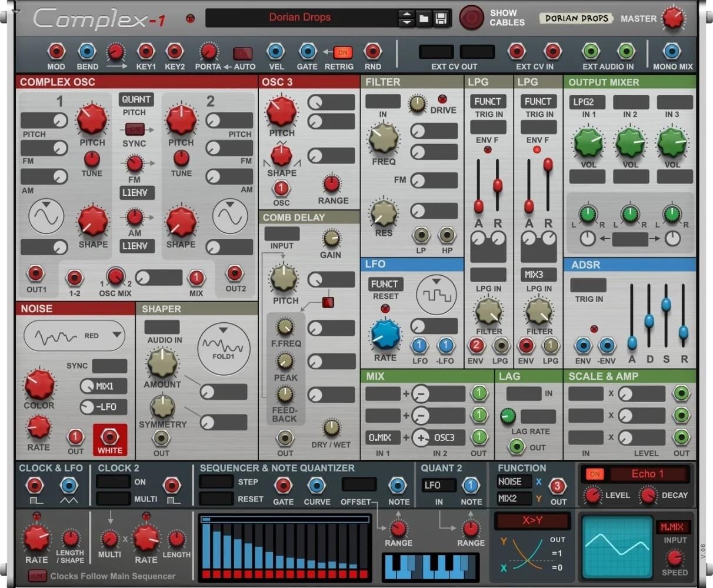Collapse the device with the fold triangle
The image size is (713, 588).
[16, 12]
